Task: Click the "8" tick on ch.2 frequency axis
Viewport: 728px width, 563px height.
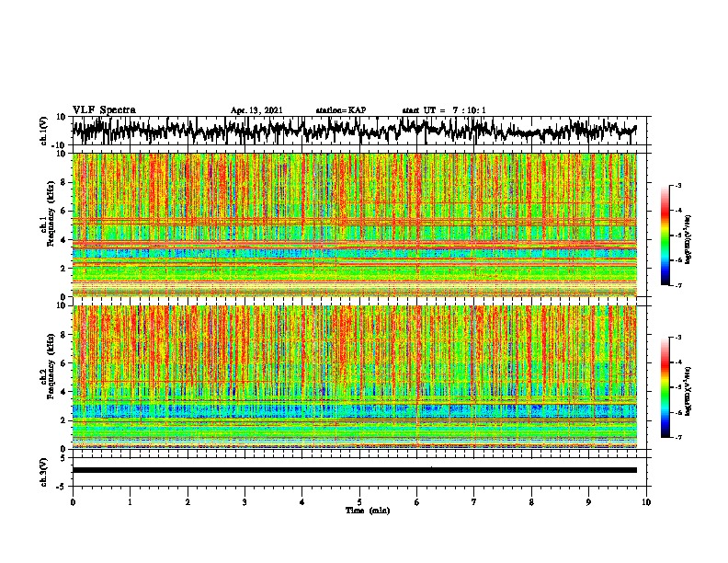Action: pyautogui.click(x=63, y=335)
